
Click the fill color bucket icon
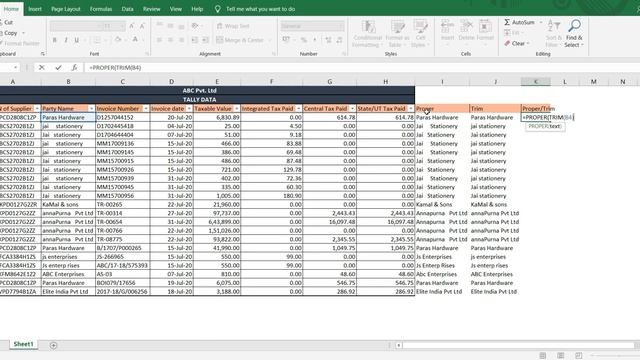[x=118, y=40]
